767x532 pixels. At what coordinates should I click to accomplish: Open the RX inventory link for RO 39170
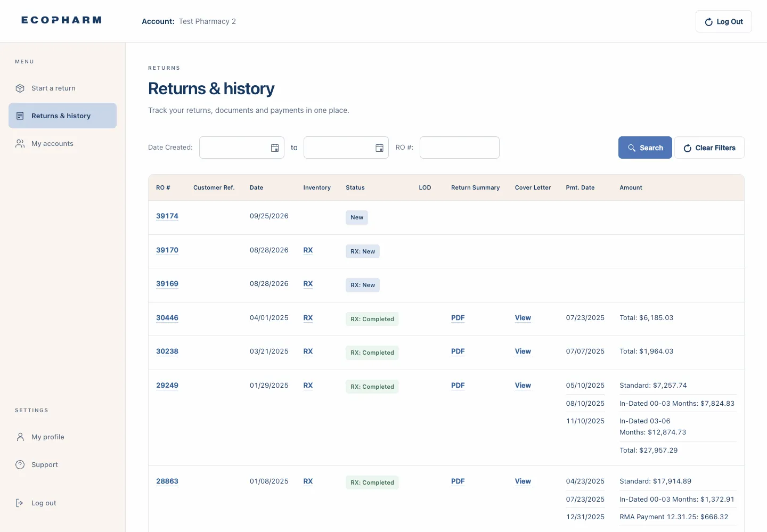click(308, 250)
